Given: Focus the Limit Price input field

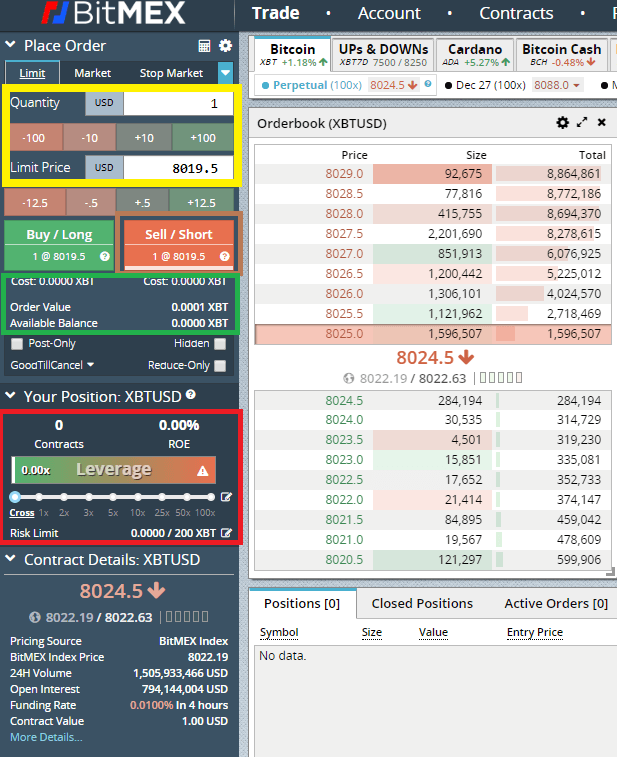Looking at the screenshot, I should tap(178, 168).
